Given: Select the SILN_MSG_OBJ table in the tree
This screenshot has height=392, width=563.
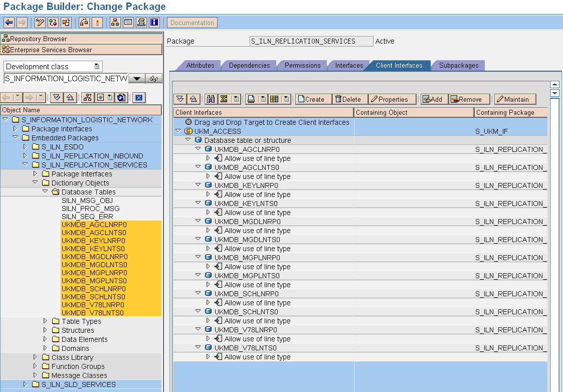Looking at the screenshot, I should click(x=87, y=201).
